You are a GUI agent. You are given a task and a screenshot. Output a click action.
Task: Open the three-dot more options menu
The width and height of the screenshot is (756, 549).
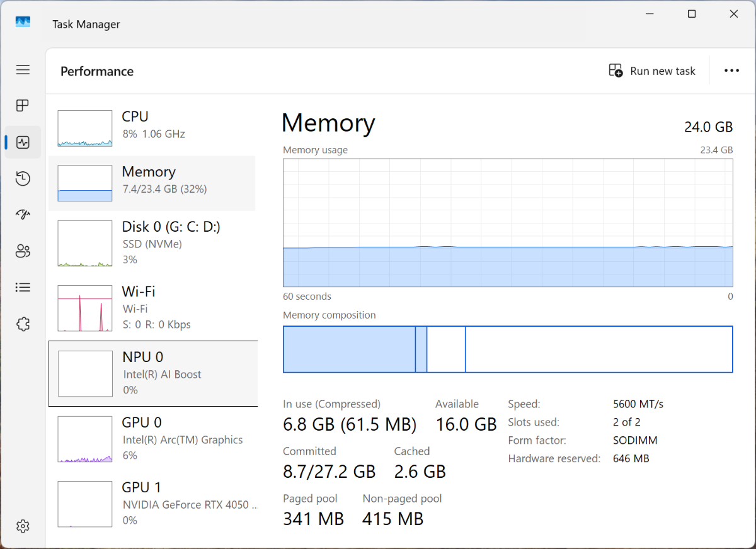(731, 71)
